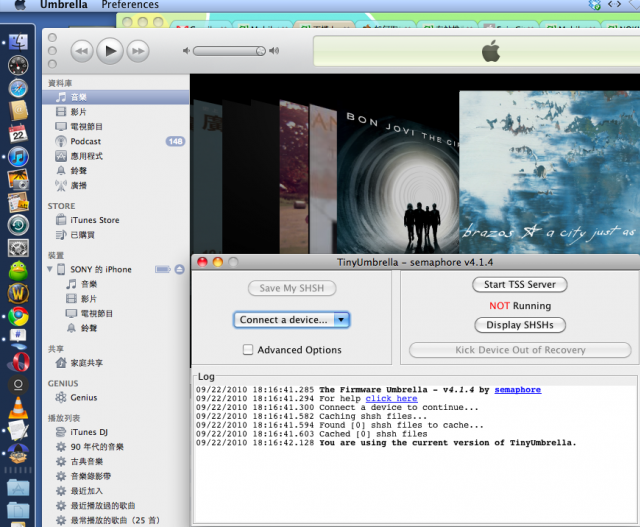
Task: Open 音樂 under the iPhone device
Action: (116, 284)
